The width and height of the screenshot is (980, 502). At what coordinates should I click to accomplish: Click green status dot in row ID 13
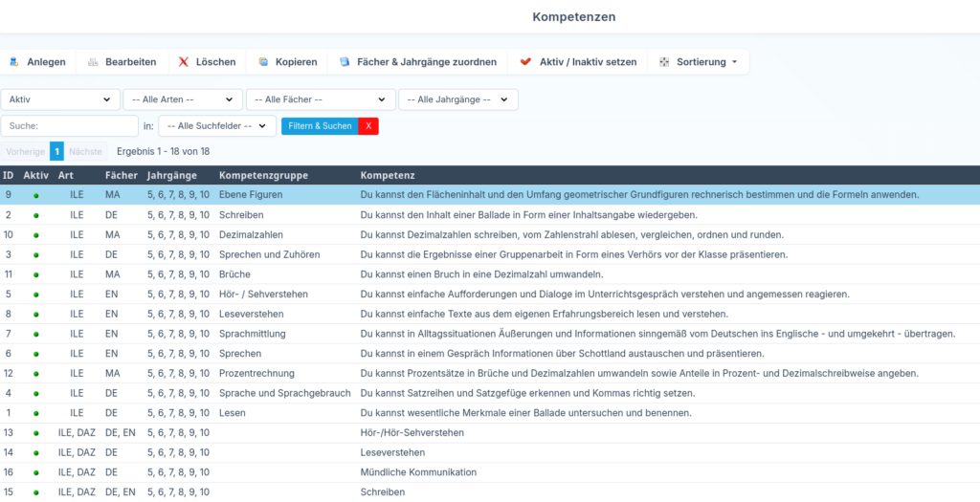(36, 433)
